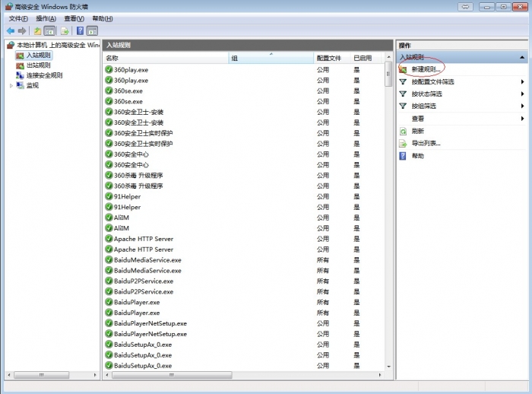
Task: Select the first Apache HTTP Server rule
Action: point(144,239)
